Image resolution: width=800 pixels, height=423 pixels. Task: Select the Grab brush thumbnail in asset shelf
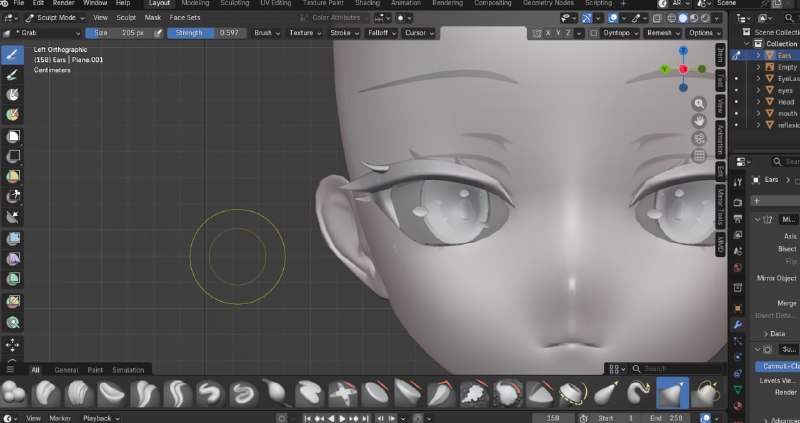click(672, 393)
